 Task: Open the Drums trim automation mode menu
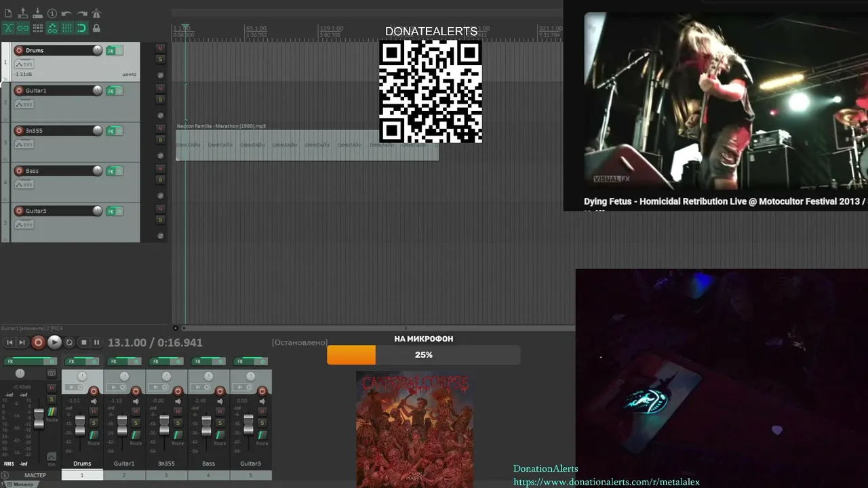[x=24, y=64]
